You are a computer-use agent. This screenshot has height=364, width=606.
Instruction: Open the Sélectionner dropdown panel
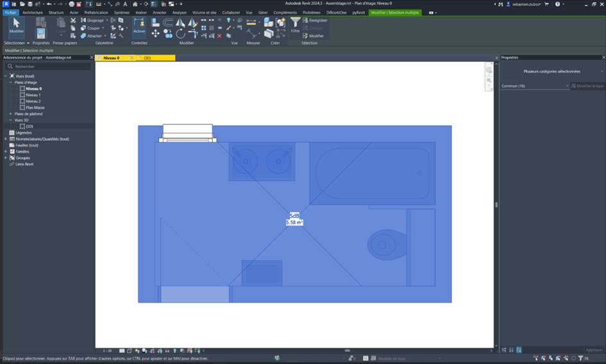[15, 43]
